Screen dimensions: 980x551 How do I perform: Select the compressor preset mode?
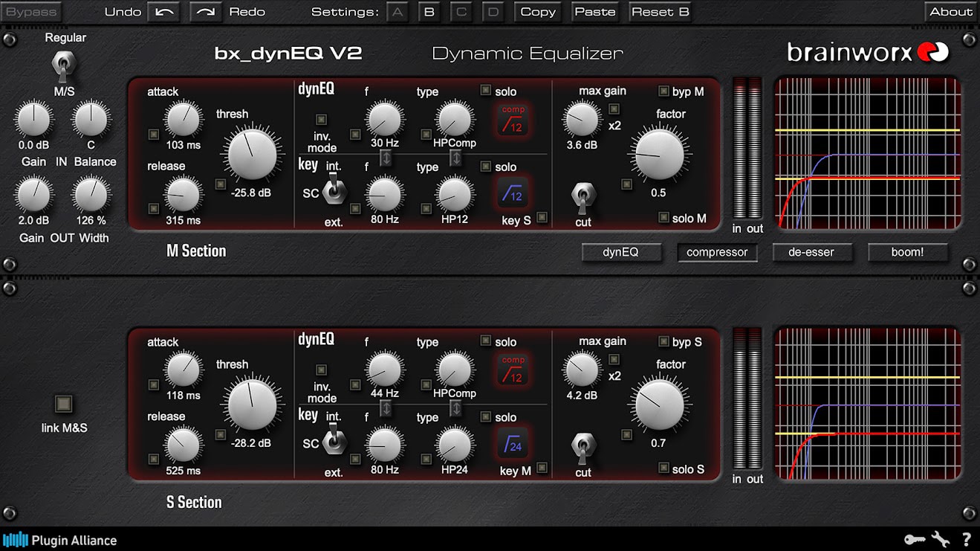click(x=717, y=252)
